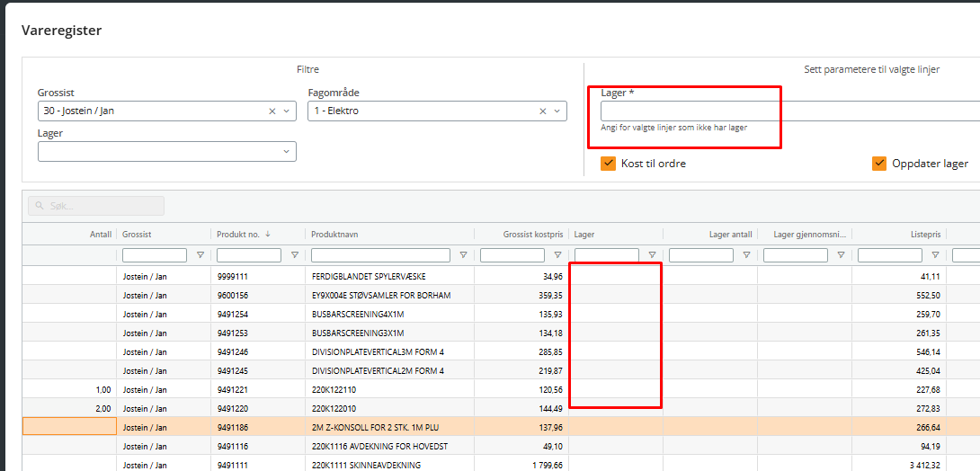Image resolution: width=980 pixels, height=471 pixels.
Task: Open filter icon for Produkt no. column
Action: (295, 255)
